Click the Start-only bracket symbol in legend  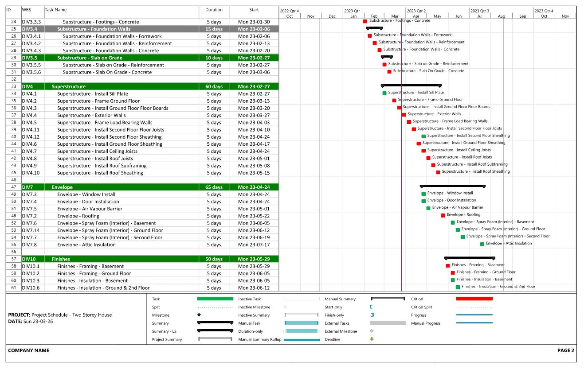point(372,307)
